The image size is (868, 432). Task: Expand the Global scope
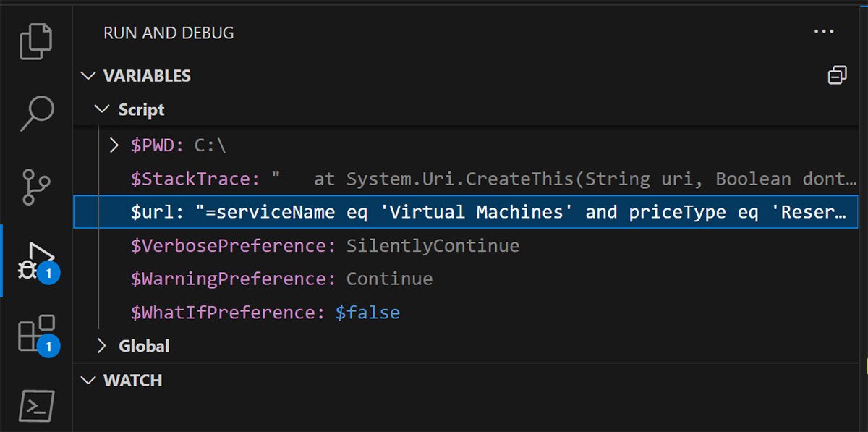(x=103, y=347)
